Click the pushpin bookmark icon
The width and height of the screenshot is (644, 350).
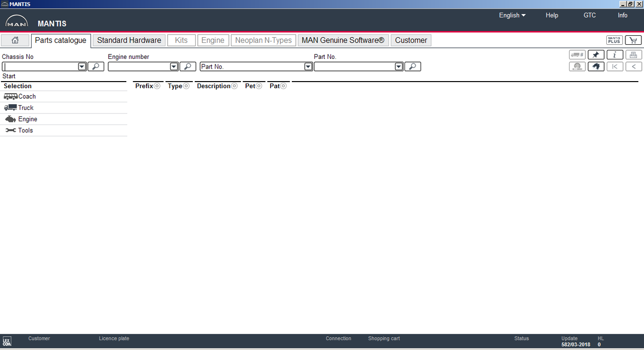[596, 55]
